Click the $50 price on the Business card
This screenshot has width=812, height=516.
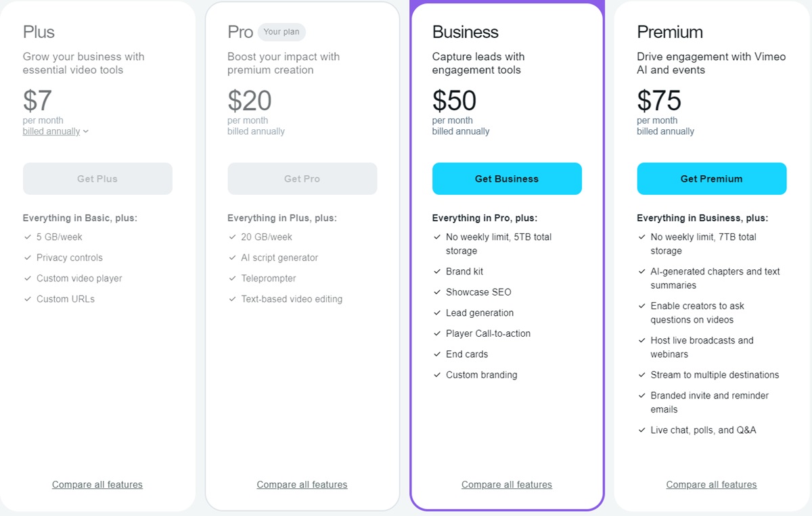click(454, 100)
